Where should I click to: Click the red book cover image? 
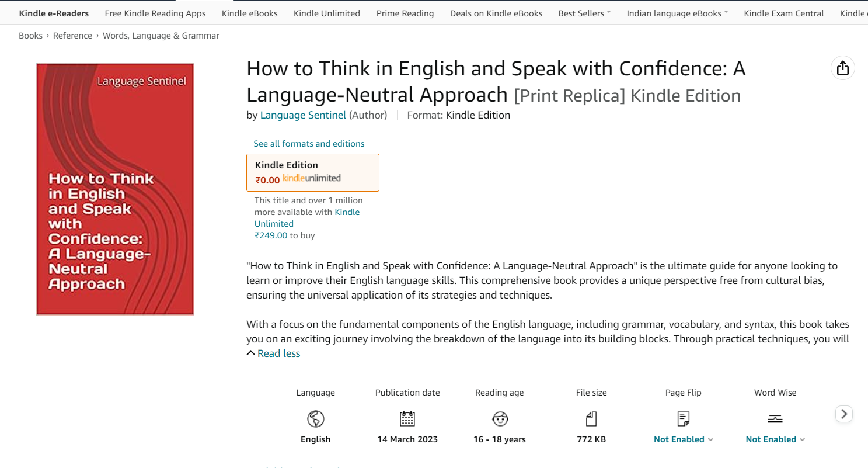tap(115, 189)
